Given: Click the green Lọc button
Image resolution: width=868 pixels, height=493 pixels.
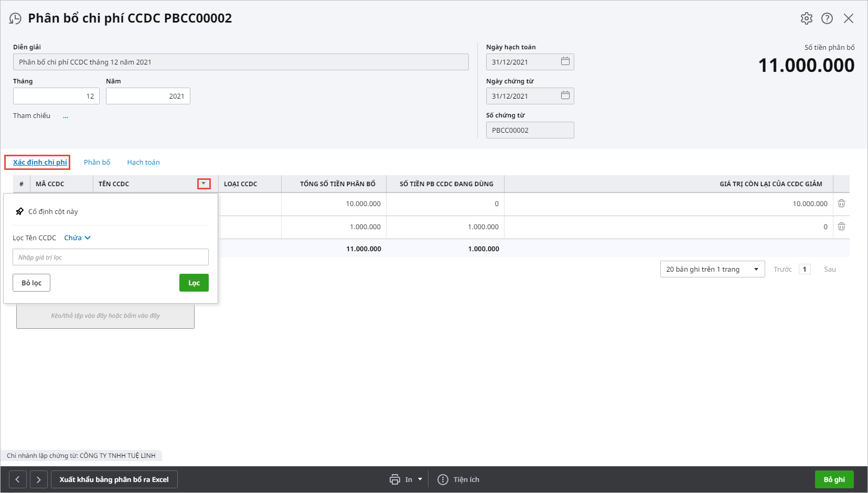Looking at the screenshot, I should point(194,283).
